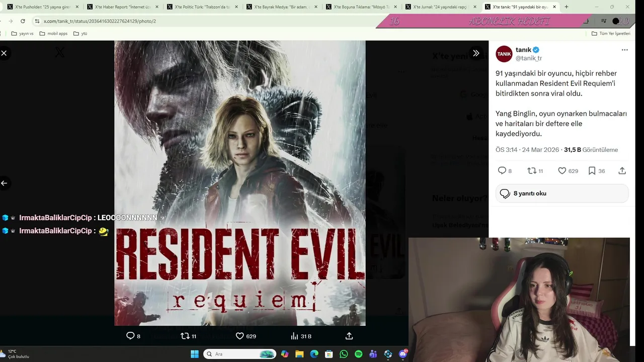Open the 'yayın vs' bookmarks folder

(x=22, y=33)
